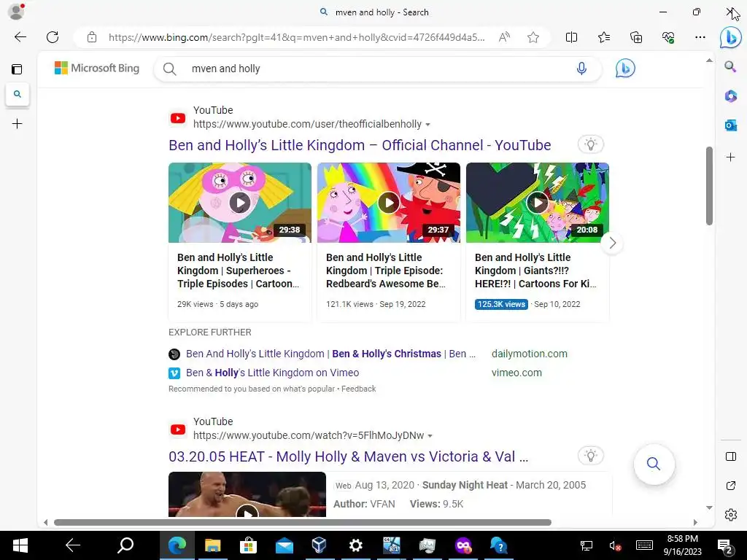Open tab actions menu in vertical tabs
This screenshot has width=747, height=560.
pos(17,69)
